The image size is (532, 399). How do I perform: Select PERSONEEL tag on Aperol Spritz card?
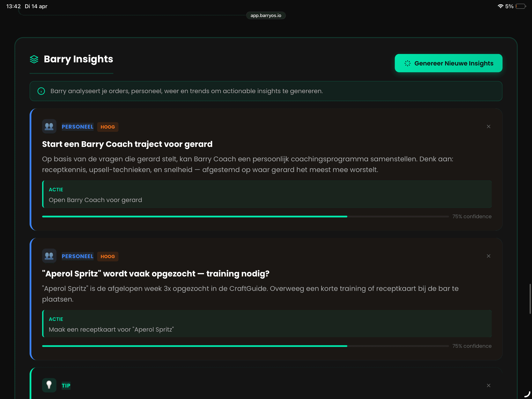tap(78, 256)
